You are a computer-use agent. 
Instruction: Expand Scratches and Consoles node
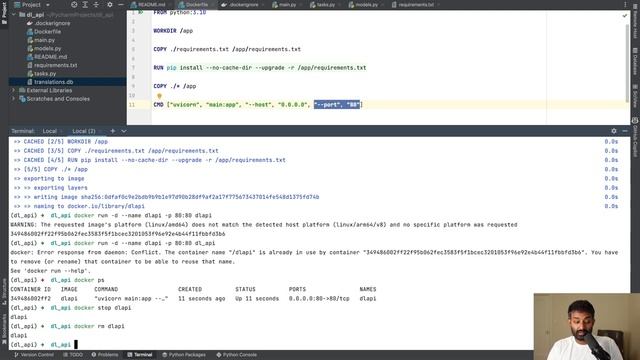[13, 99]
